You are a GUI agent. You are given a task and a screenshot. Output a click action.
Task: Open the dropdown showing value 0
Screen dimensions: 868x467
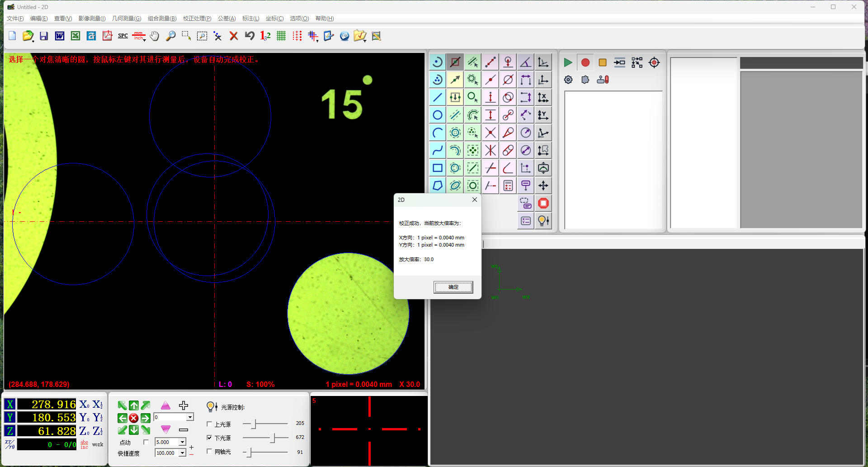point(190,417)
